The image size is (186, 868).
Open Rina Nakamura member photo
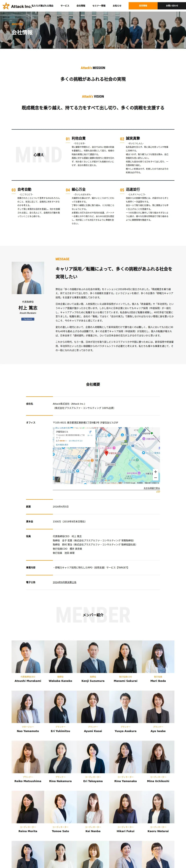pos(60,757)
